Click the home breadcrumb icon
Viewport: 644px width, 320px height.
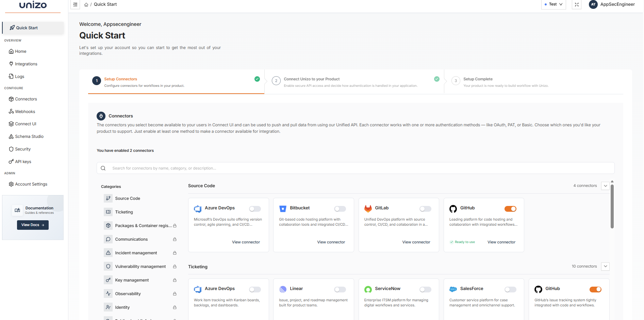86,5
